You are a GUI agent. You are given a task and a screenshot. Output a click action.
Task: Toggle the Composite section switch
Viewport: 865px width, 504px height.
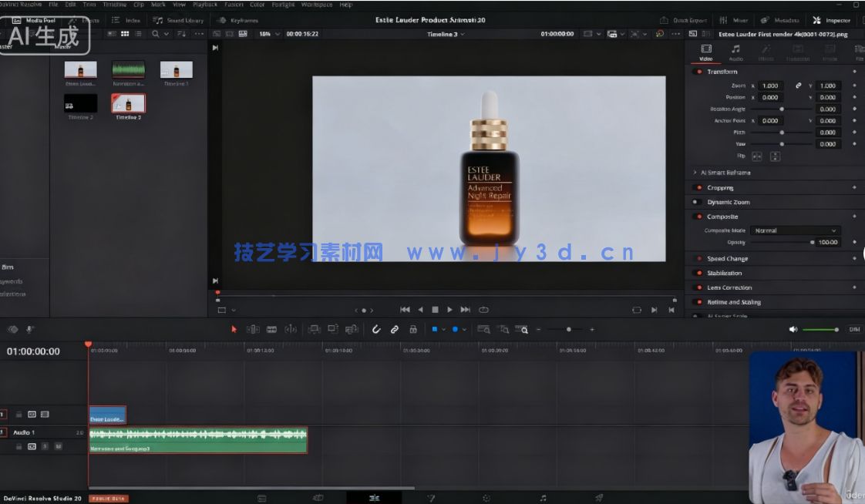(x=697, y=217)
